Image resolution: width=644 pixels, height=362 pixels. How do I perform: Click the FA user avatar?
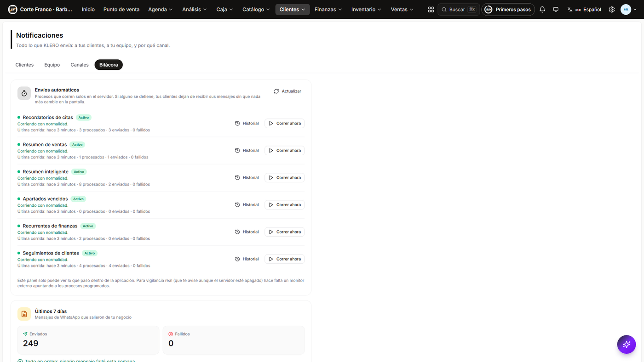(626, 9)
